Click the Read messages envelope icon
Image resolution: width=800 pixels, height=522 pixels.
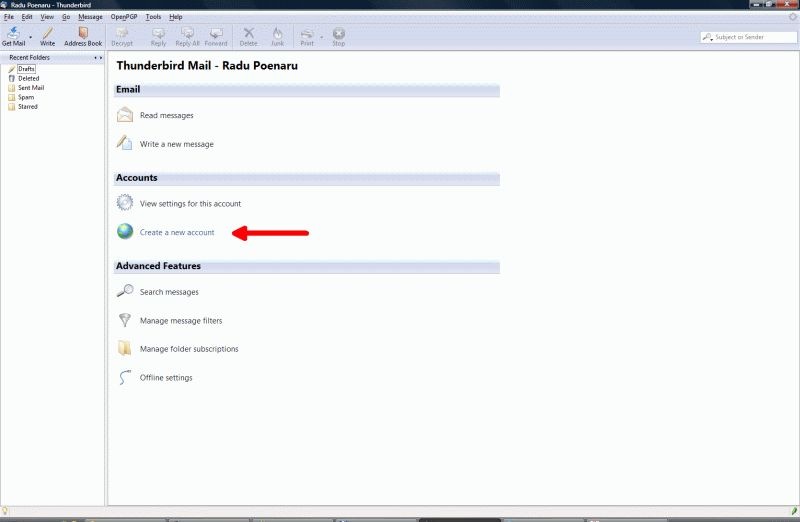124,114
